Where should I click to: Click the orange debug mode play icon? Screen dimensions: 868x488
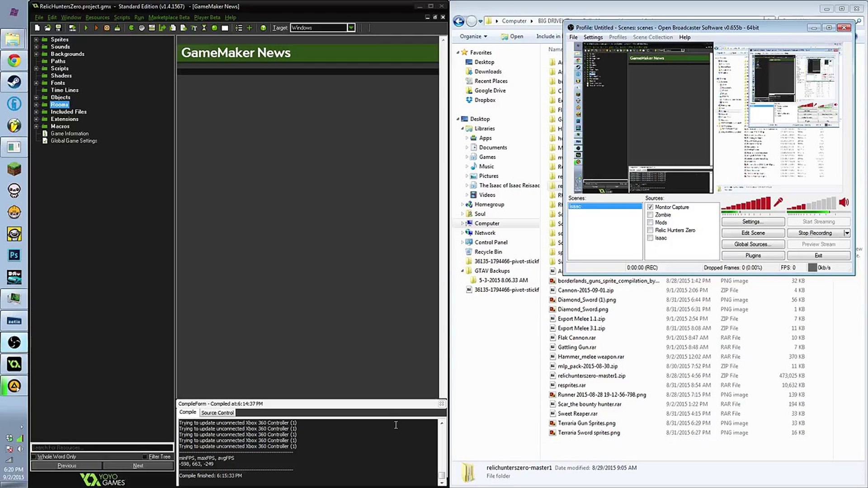tap(96, 28)
